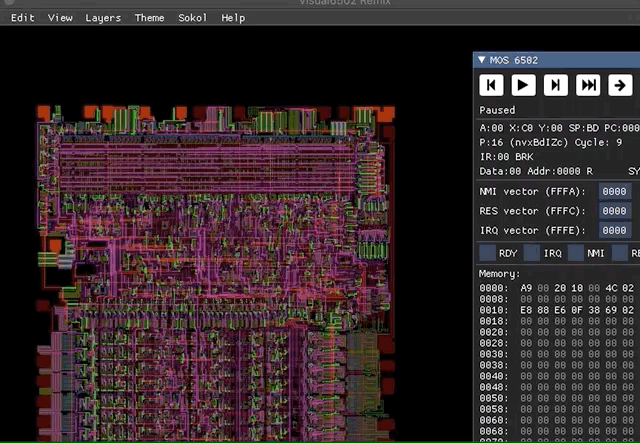Select byte 4C in memory row 0000
640x443 pixels.
point(611,288)
